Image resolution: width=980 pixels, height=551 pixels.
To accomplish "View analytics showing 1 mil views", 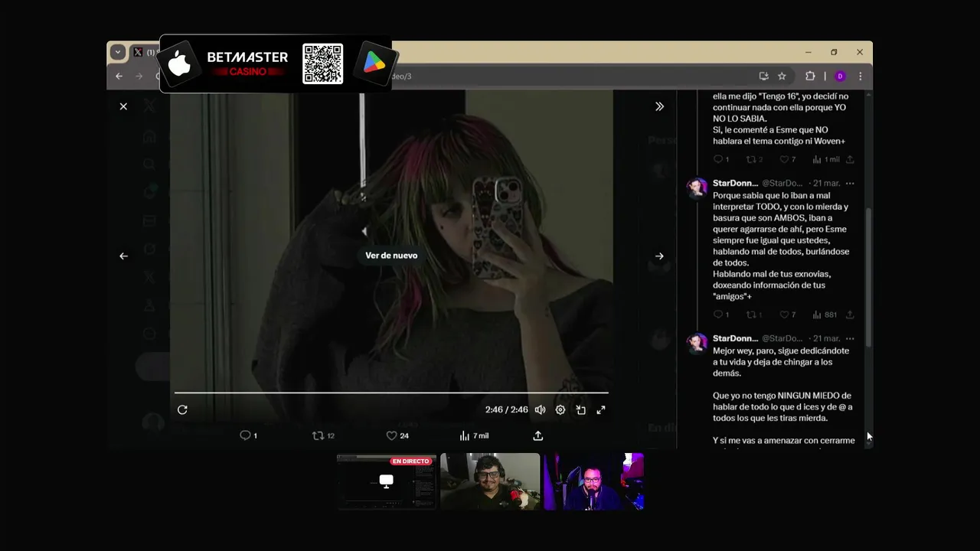I will click(x=825, y=159).
